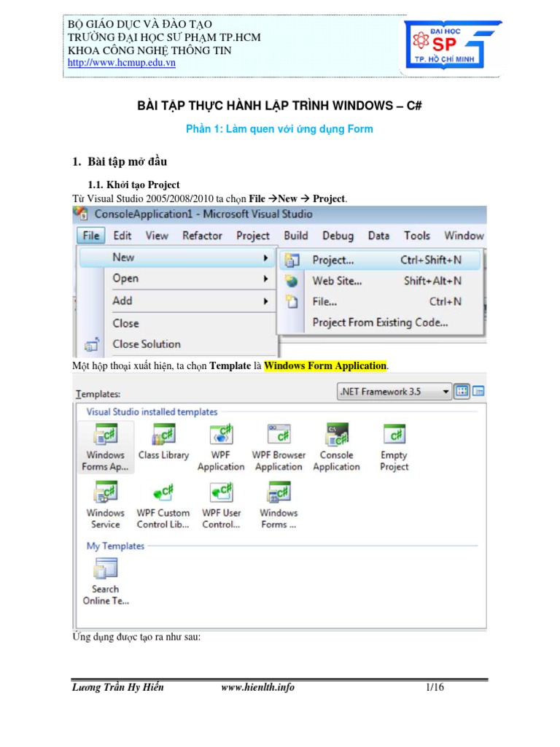Image resolution: width=560 pixels, height=747 pixels.
Task: Open the Data menu
Action: 378,236
